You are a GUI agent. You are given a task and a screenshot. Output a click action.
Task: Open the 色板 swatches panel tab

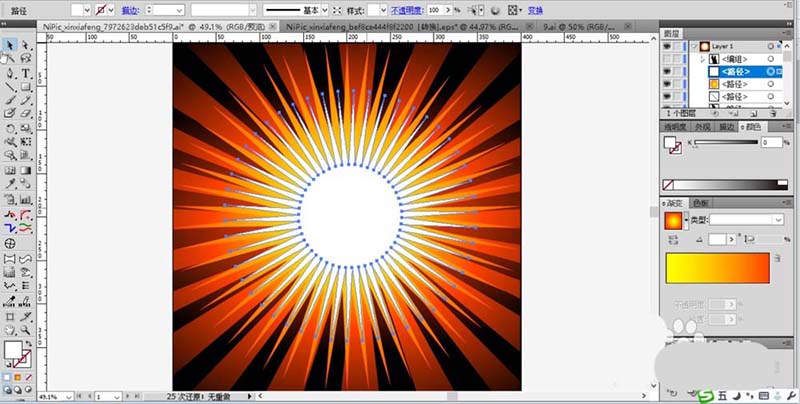click(x=701, y=203)
